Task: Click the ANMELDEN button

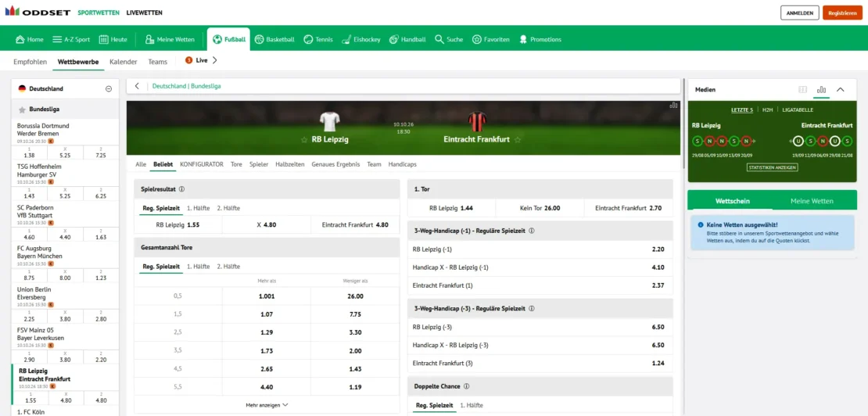Action: pos(799,13)
